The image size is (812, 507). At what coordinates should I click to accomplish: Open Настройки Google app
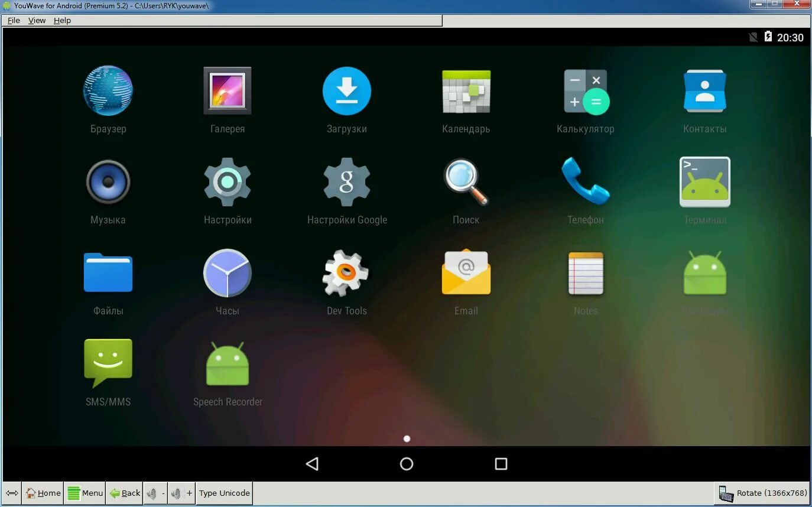pyautogui.click(x=347, y=181)
